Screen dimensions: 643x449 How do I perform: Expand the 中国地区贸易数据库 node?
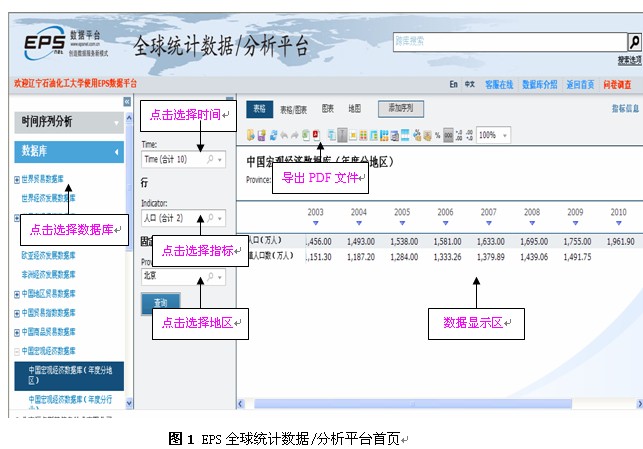click(x=17, y=294)
